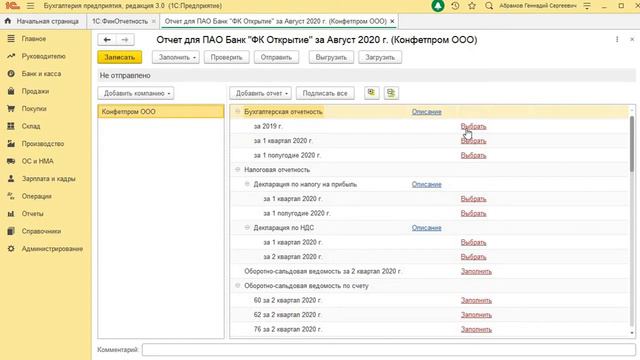Collapse Бухгалтерская отчетность group
Screen dimensions: 640x360
pyautogui.click(x=238, y=111)
